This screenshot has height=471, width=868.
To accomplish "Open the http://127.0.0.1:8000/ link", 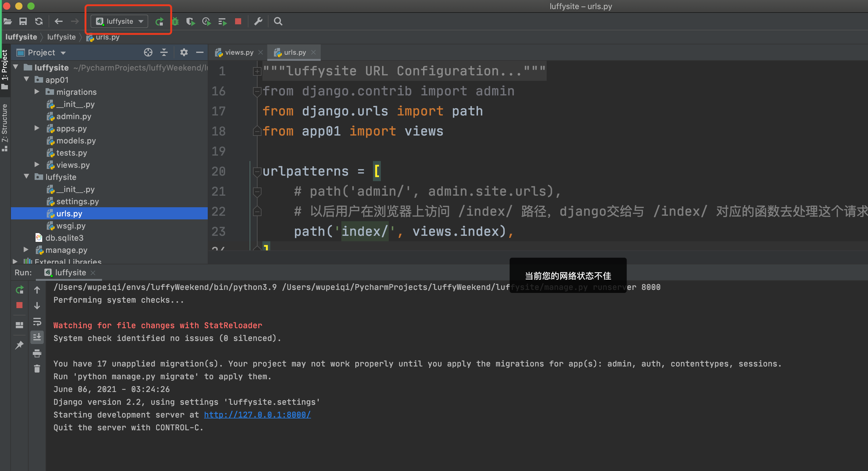I will 258,415.
